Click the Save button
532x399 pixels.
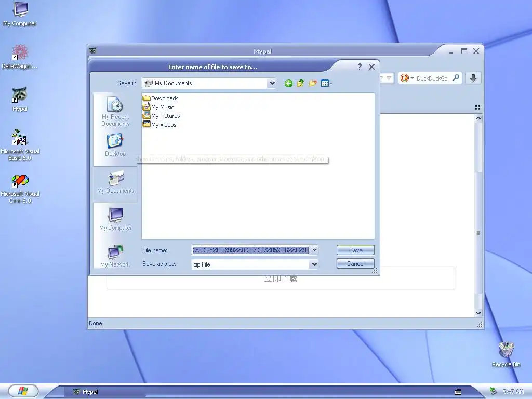point(355,250)
